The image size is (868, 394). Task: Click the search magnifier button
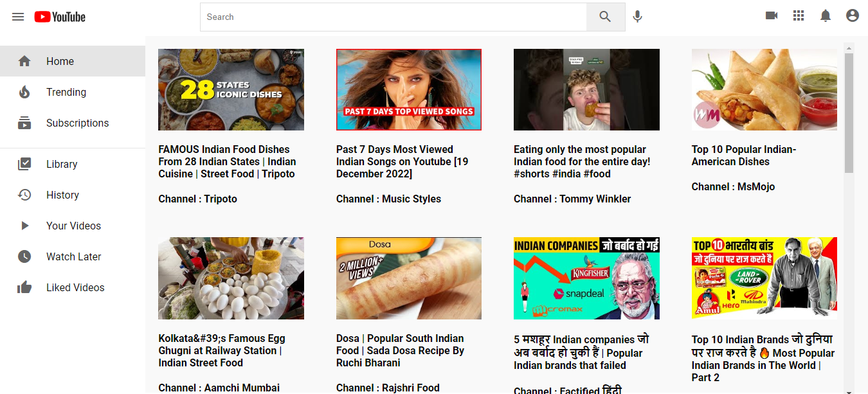tap(605, 17)
